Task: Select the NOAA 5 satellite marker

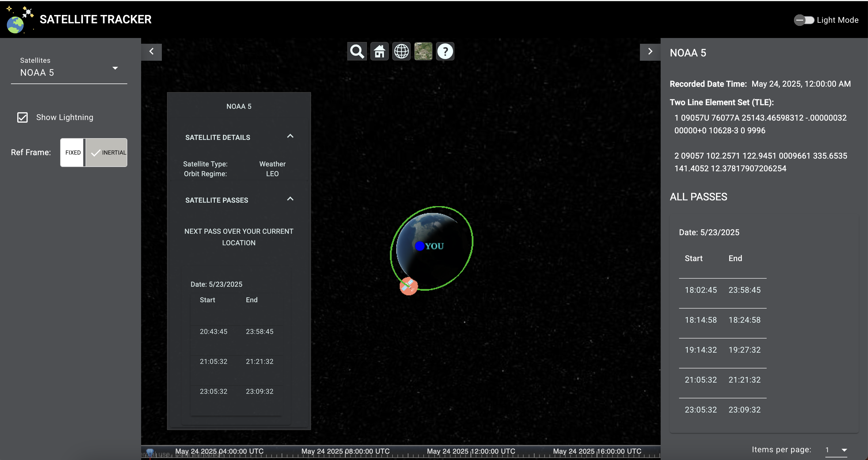Action: click(408, 286)
